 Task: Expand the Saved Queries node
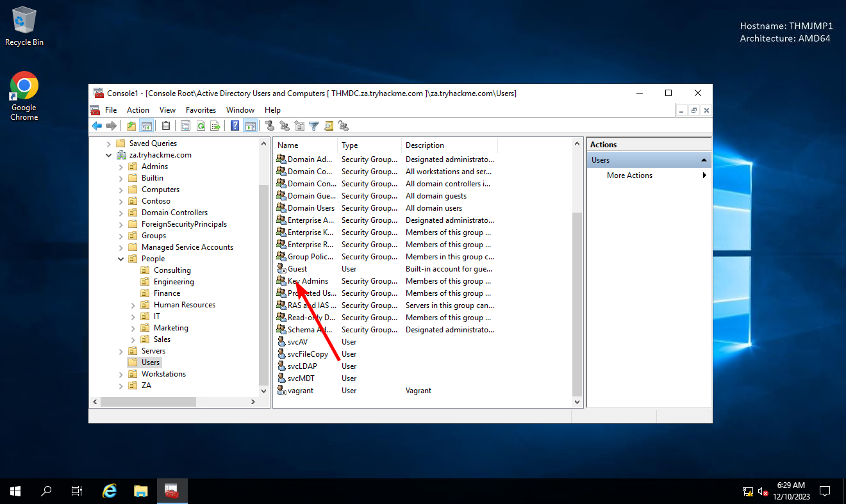tap(108, 143)
